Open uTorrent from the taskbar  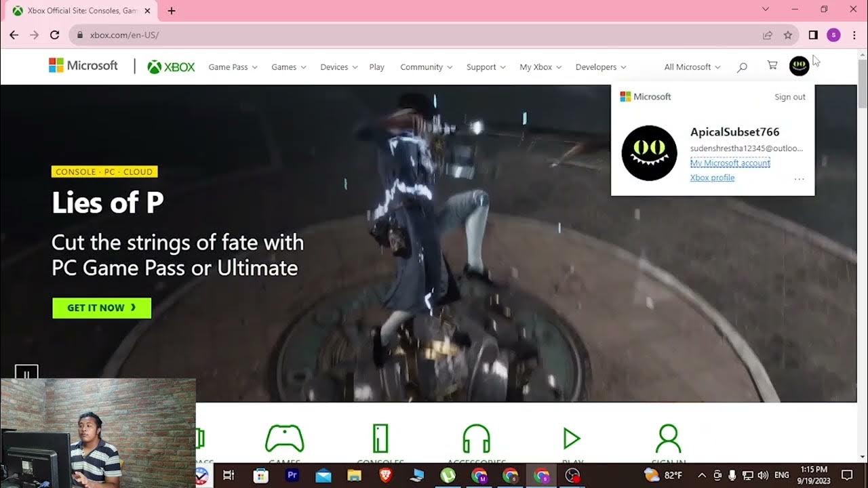448,476
